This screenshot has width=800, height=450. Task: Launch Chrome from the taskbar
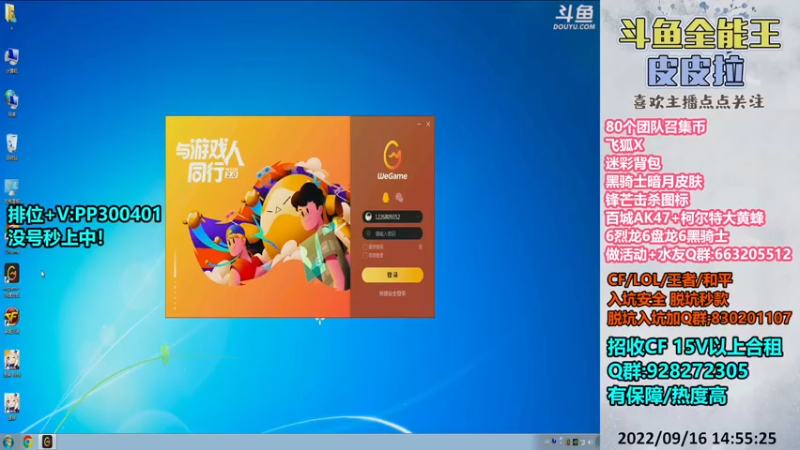[28, 442]
